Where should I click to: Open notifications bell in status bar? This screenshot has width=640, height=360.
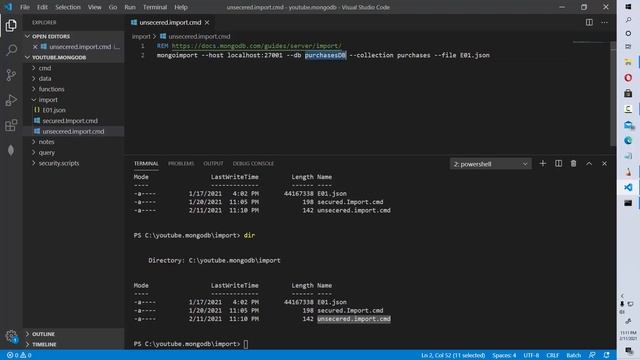click(x=607, y=355)
